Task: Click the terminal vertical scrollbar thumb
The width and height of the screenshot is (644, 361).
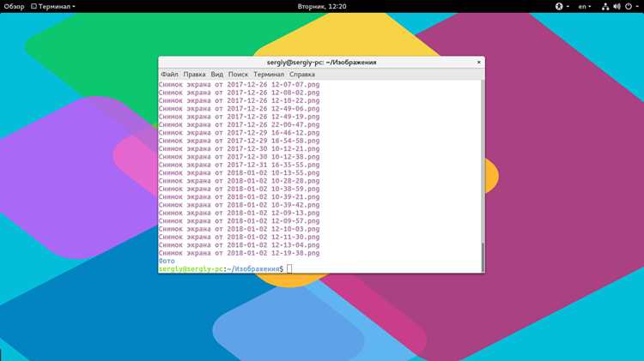Action: pyautogui.click(x=483, y=256)
